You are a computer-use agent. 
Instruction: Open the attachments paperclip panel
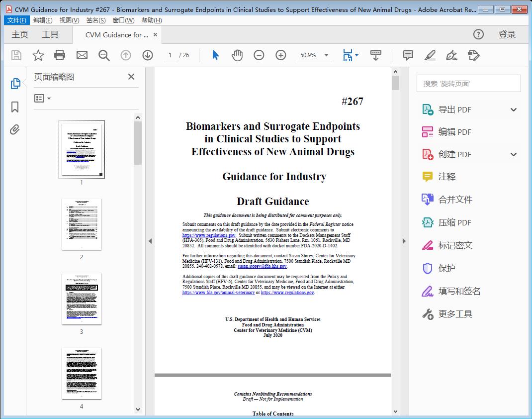point(15,129)
